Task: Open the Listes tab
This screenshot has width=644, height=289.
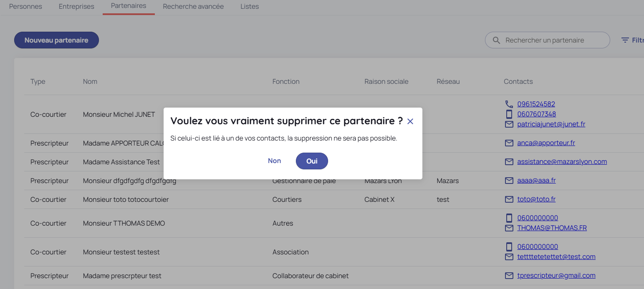Action: point(250,7)
